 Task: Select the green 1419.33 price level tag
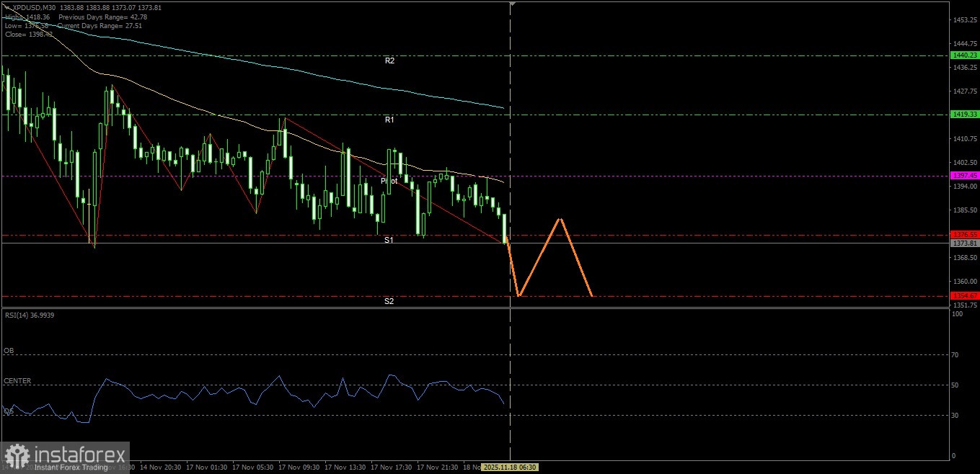[x=964, y=114]
